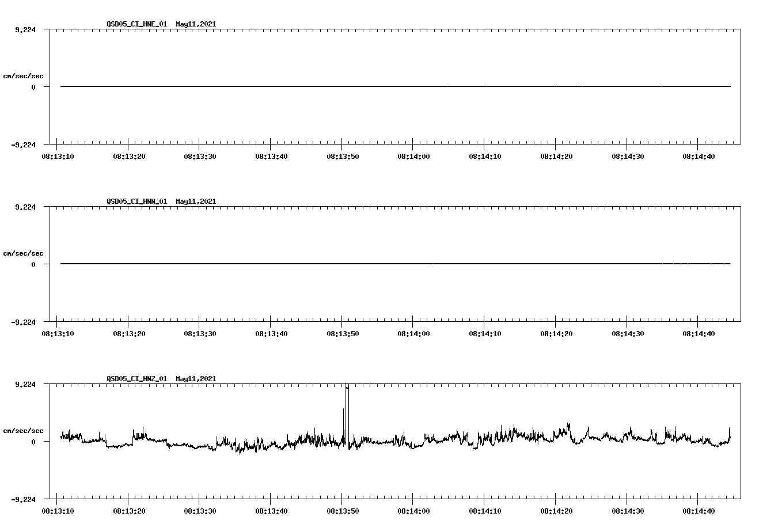
Task: Select the 9.224 amplitude value on top plot
Action: [x=26, y=29]
